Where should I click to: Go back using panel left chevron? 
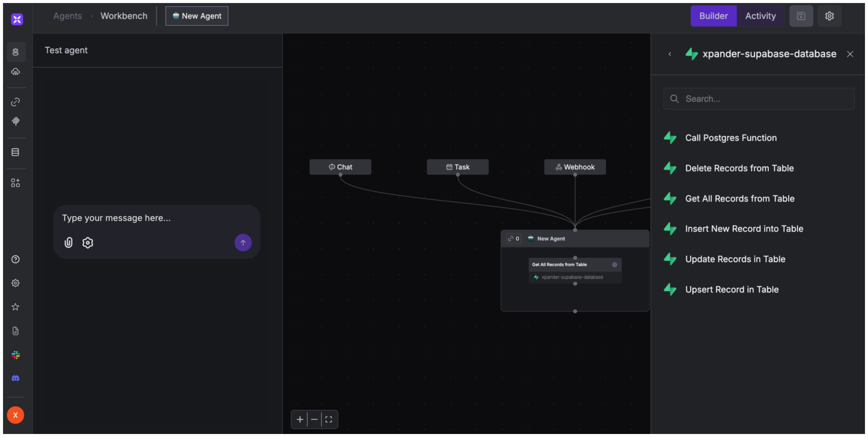pos(670,54)
